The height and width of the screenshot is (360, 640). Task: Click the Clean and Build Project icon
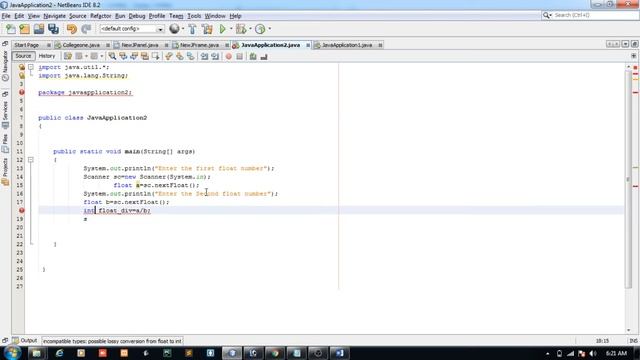(x=207, y=29)
